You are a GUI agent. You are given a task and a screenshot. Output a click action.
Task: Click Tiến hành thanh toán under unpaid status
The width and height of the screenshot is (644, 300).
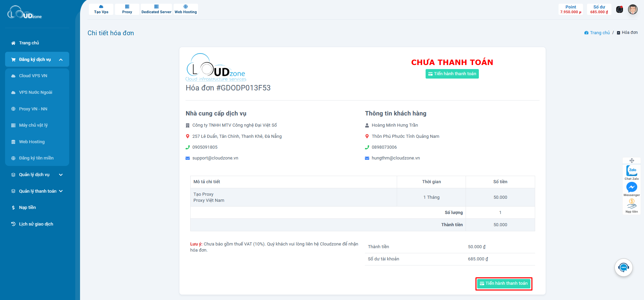pos(452,74)
